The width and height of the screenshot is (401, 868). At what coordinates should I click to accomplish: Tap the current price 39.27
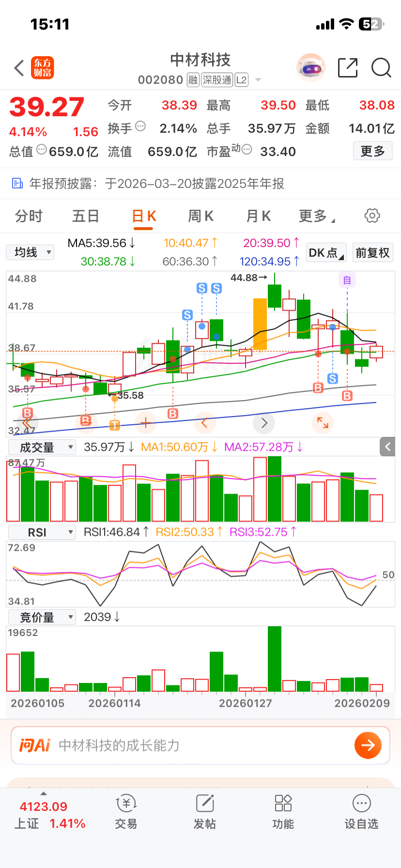47,107
